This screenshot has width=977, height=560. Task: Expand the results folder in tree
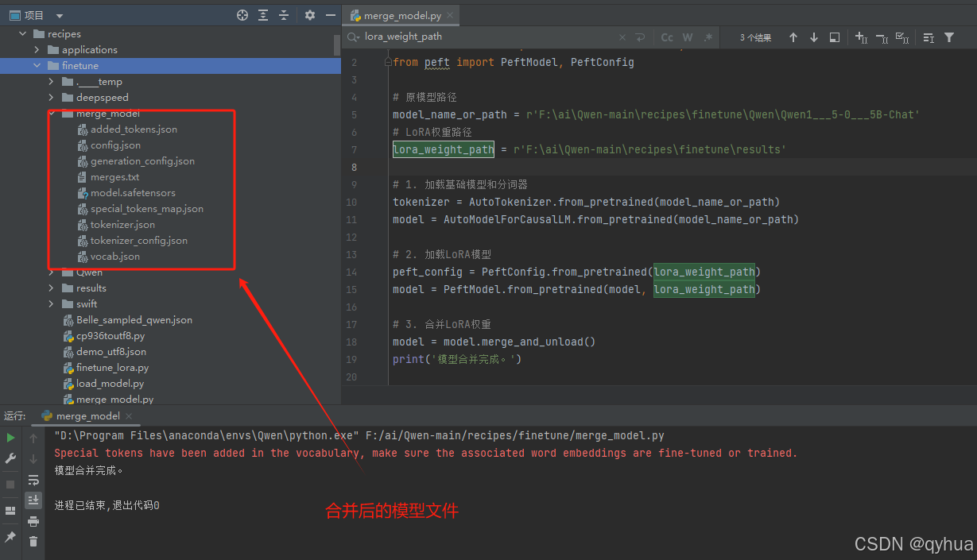point(51,288)
